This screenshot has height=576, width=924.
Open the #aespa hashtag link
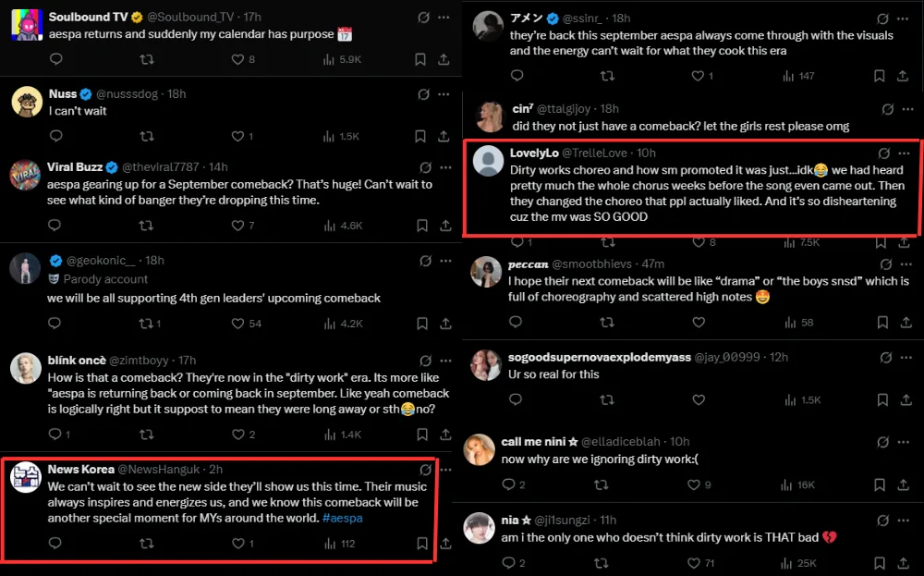tap(342, 518)
